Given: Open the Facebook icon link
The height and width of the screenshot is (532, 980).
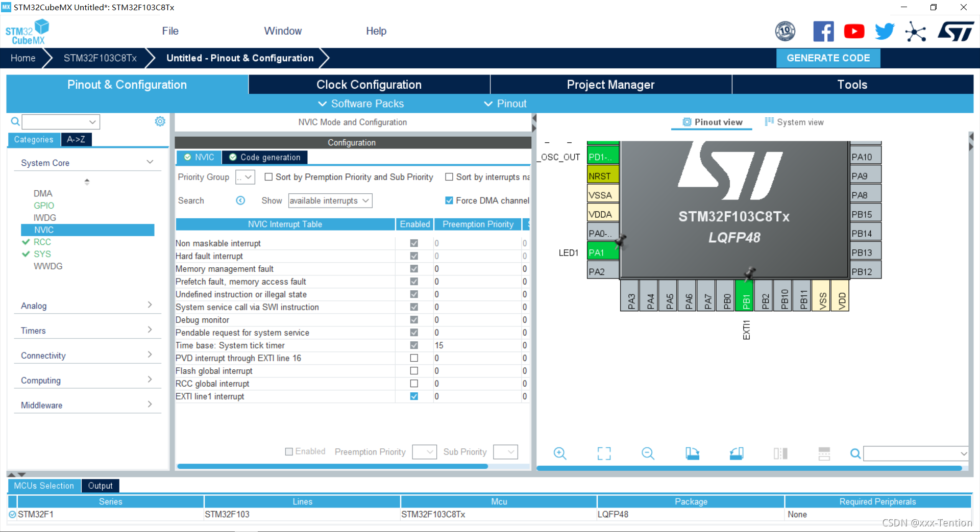Looking at the screenshot, I should pyautogui.click(x=823, y=32).
